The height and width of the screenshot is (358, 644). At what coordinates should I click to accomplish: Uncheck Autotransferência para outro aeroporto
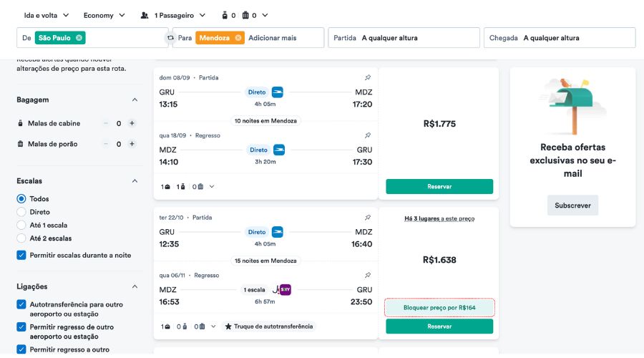(21, 304)
